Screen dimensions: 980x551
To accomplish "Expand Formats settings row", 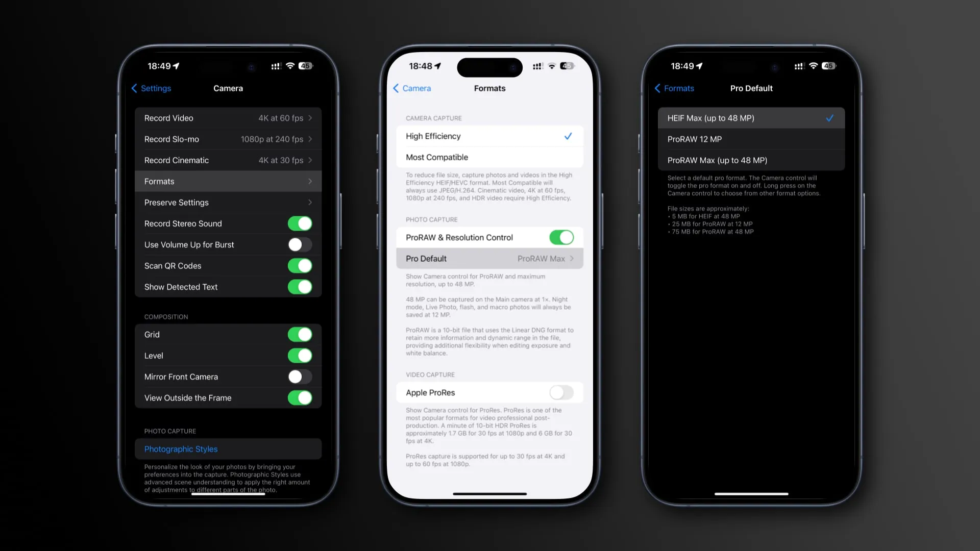I will (x=228, y=181).
